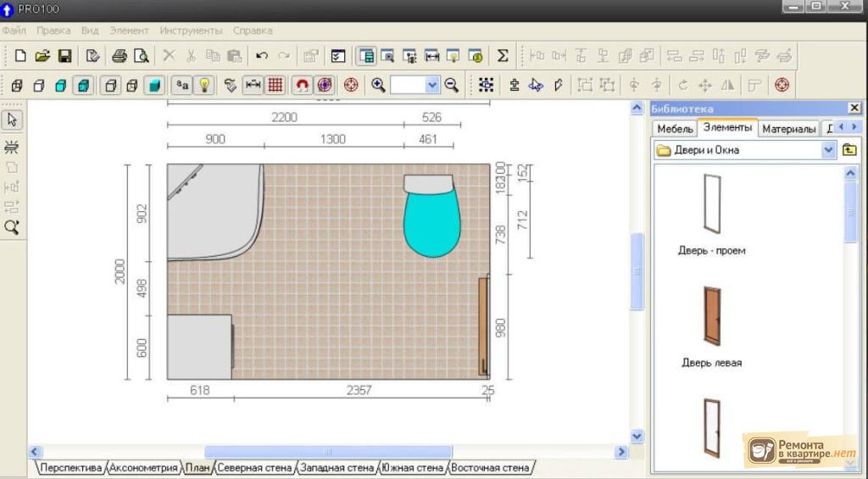The width and height of the screenshot is (868, 479).
Task: Select the 'Дверь левая' library item
Action: point(711,326)
